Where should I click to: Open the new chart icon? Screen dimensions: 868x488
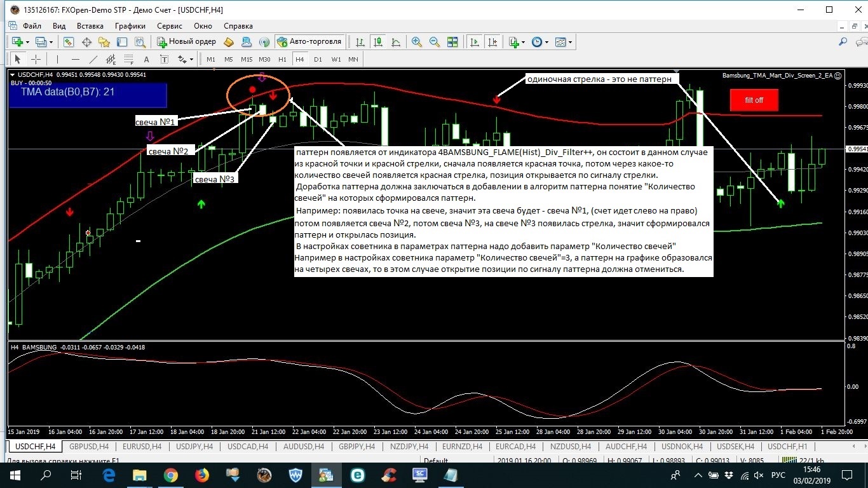[17, 42]
